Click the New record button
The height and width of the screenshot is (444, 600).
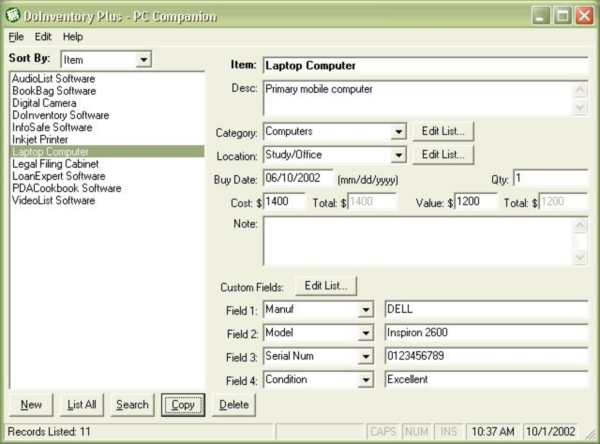click(31, 405)
